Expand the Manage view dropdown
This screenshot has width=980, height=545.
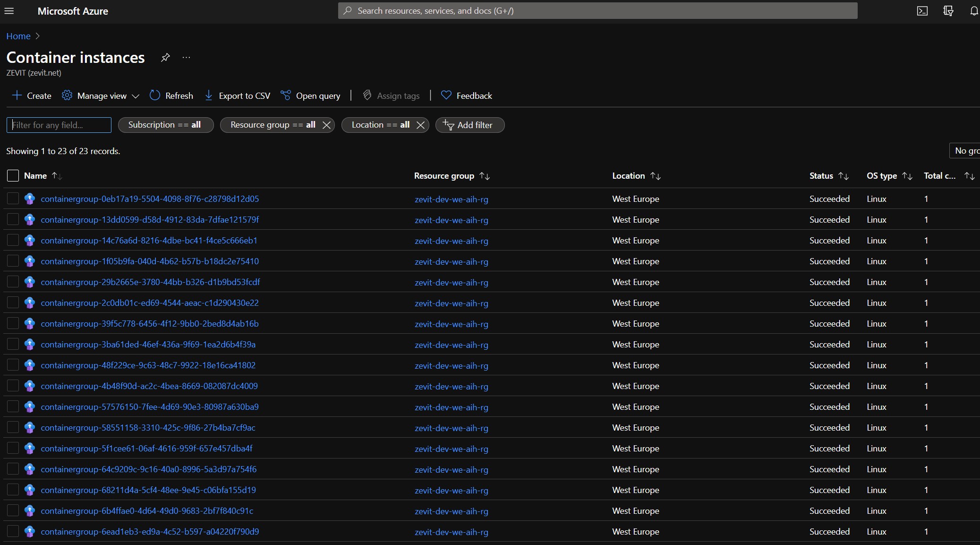(101, 96)
